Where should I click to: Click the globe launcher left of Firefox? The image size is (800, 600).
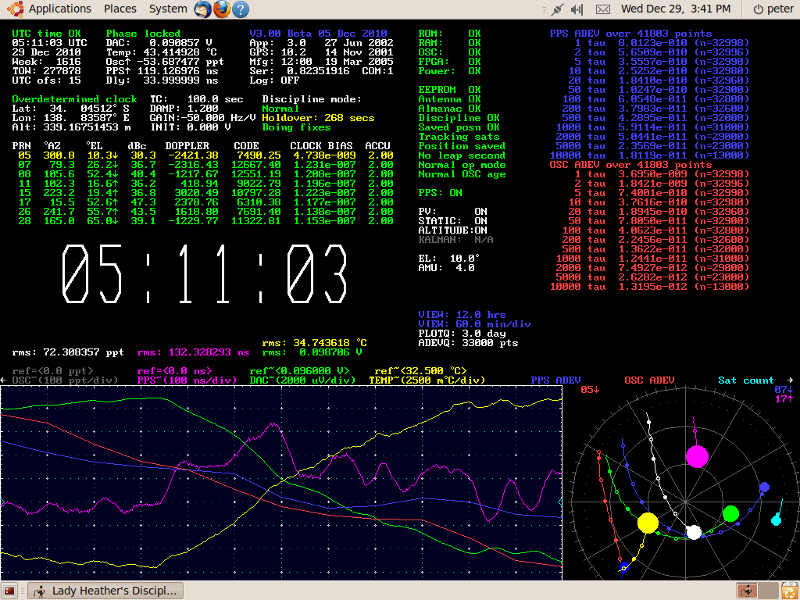click(x=202, y=9)
